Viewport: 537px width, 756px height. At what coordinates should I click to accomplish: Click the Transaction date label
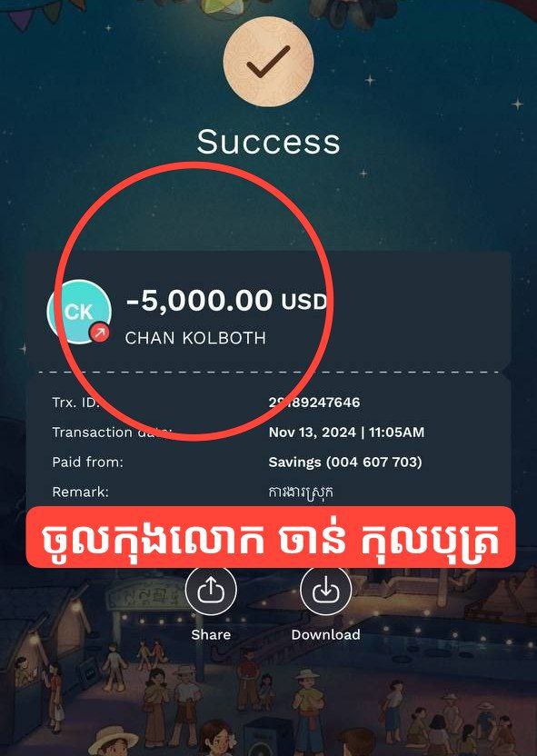coord(112,432)
